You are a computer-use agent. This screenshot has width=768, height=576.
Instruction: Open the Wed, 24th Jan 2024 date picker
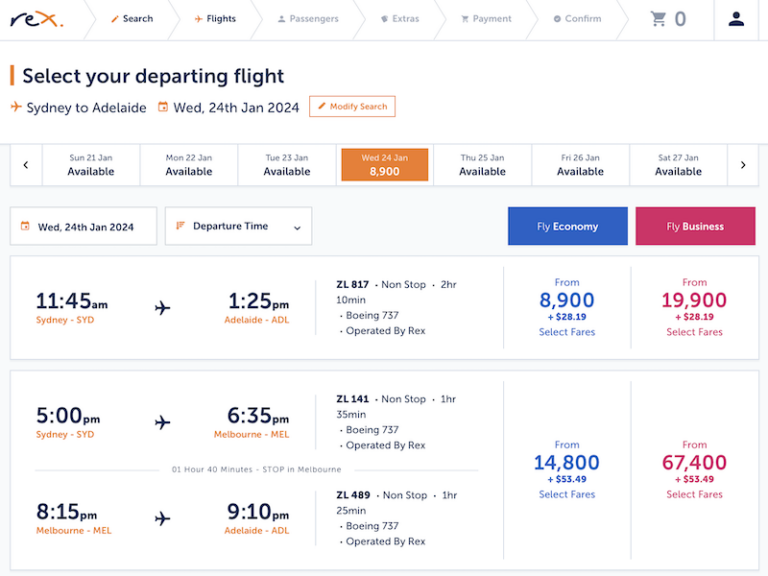tap(84, 227)
